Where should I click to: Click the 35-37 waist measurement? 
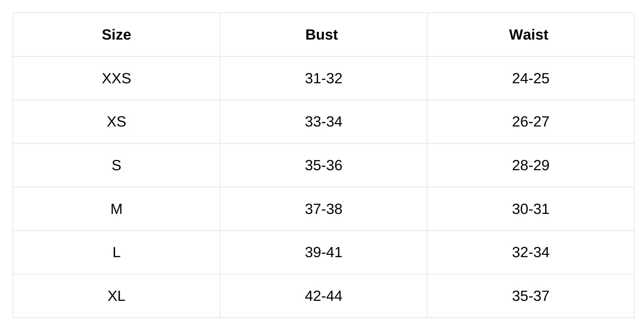tap(530, 296)
